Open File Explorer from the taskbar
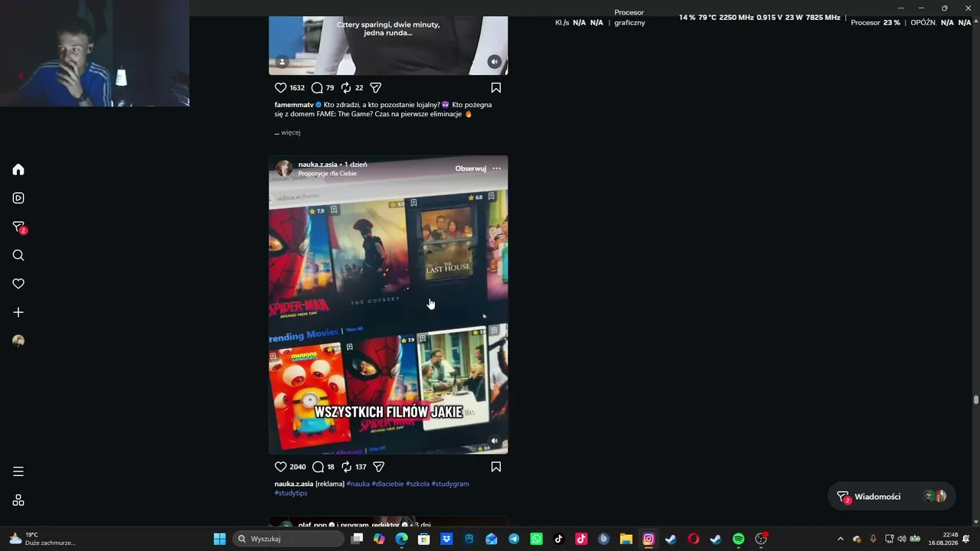The width and height of the screenshot is (980, 551). (x=626, y=539)
